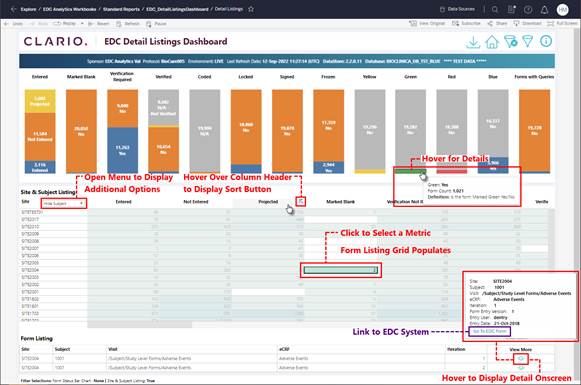581x385 pixels.
Task: Click the Coded gray bar
Action: [x=205, y=131]
